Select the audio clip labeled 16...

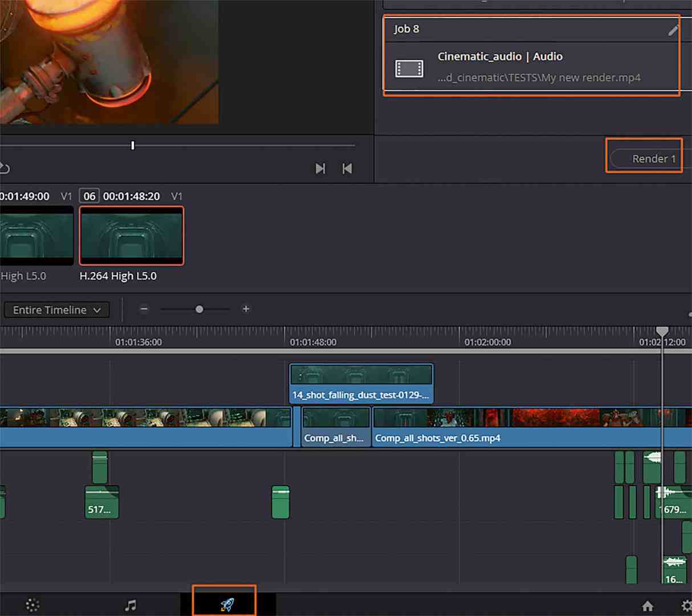(x=674, y=570)
